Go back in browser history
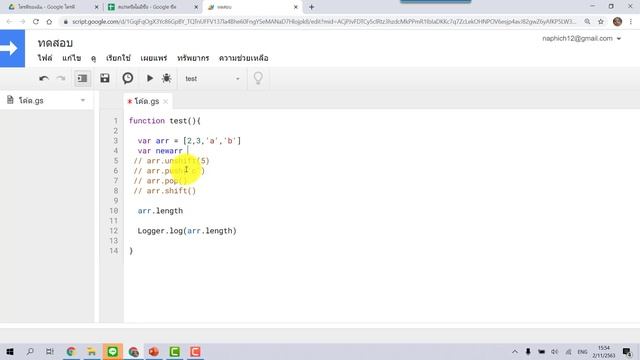Image resolution: width=640 pixels, height=360 pixels. coord(9,22)
